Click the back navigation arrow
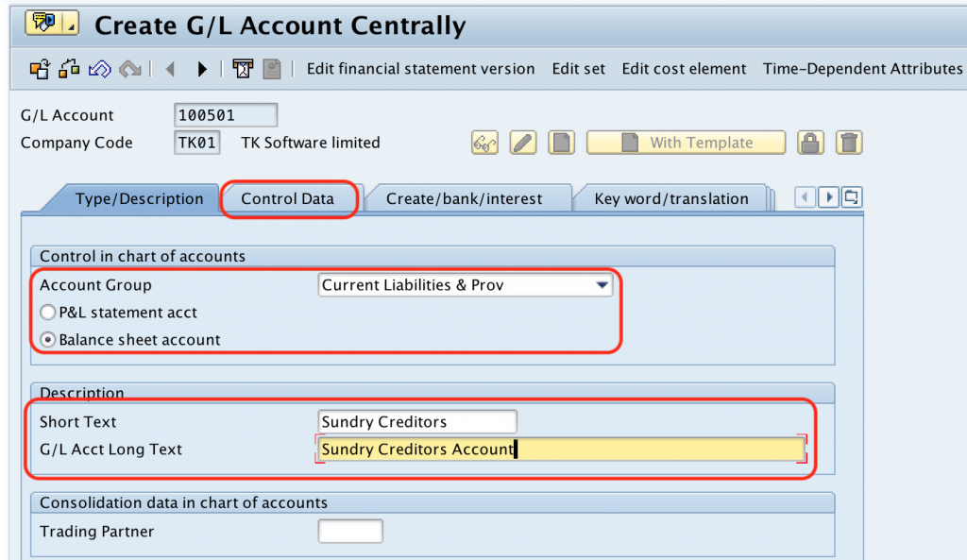The width and height of the screenshot is (967, 560). point(170,68)
